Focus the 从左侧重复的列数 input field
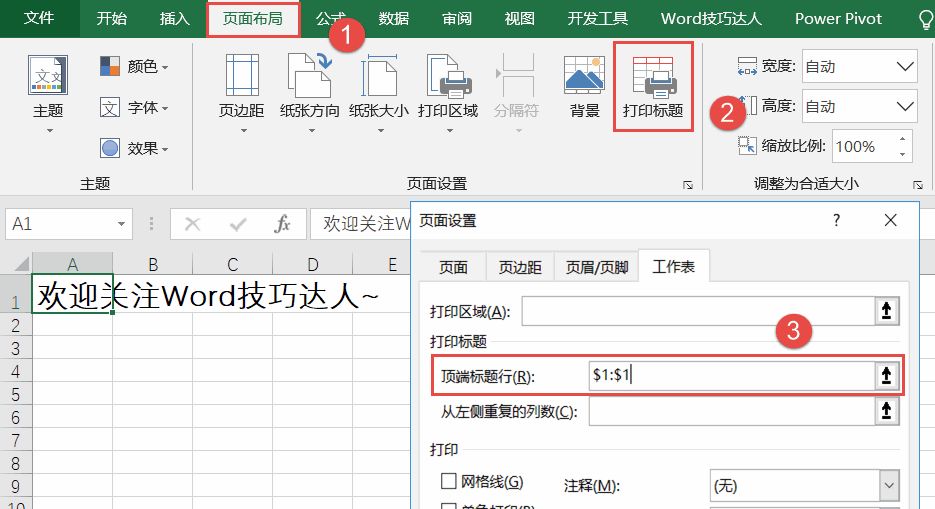 pos(732,411)
